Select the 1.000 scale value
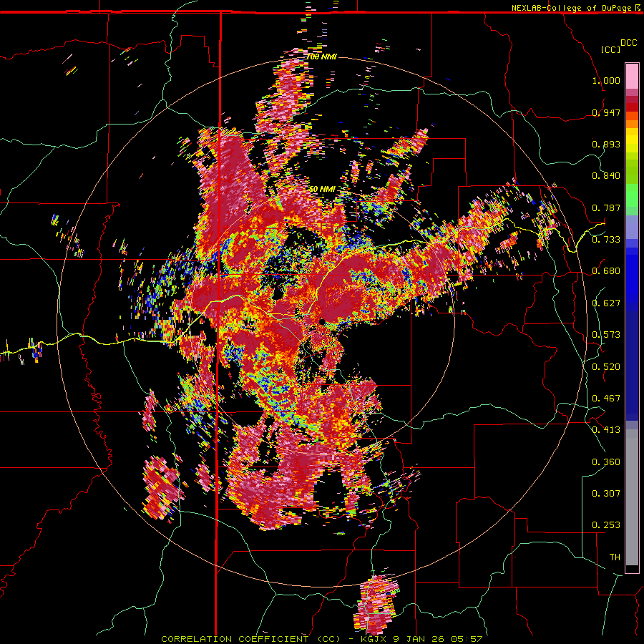 606,80
